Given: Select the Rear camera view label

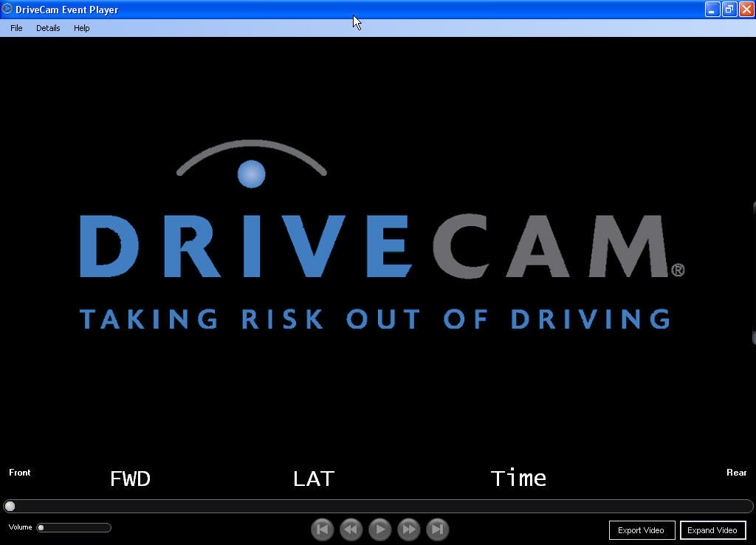Looking at the screenshot, I should coord(736,473).
